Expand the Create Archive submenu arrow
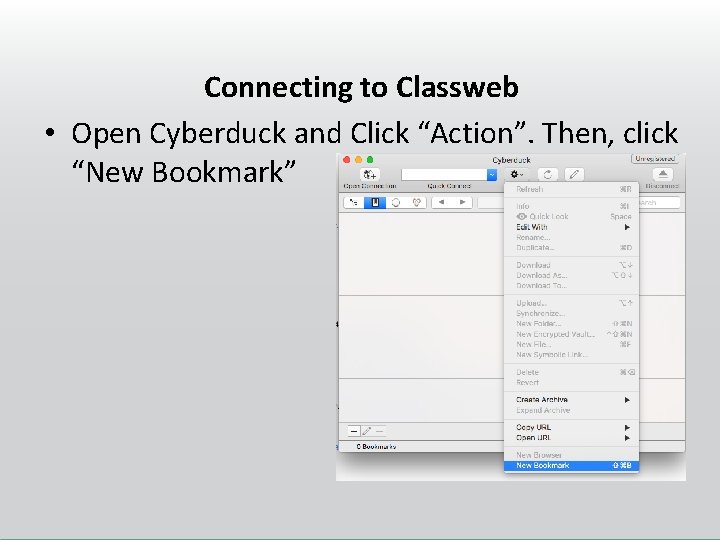 [627, 400]
